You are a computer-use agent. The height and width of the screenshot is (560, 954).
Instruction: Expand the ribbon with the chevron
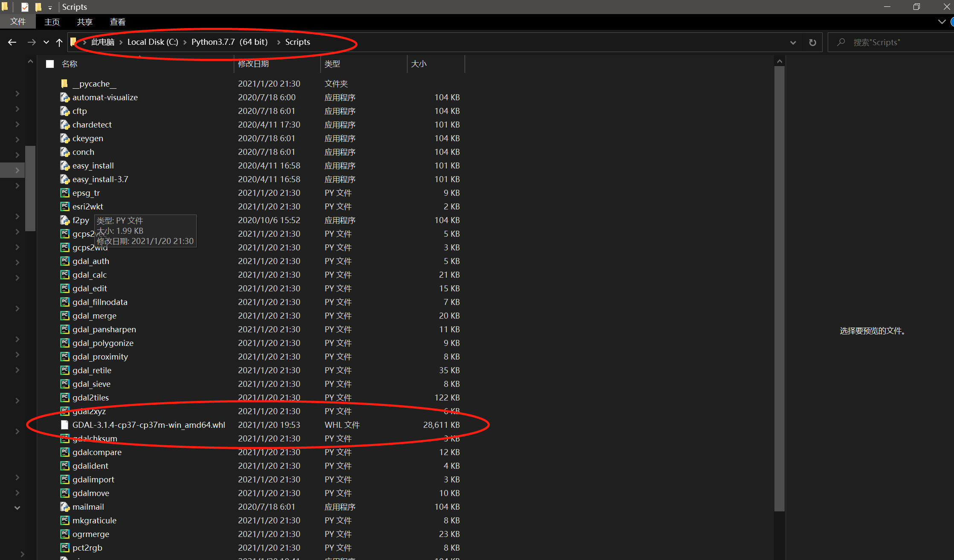(x=942, y=22)
